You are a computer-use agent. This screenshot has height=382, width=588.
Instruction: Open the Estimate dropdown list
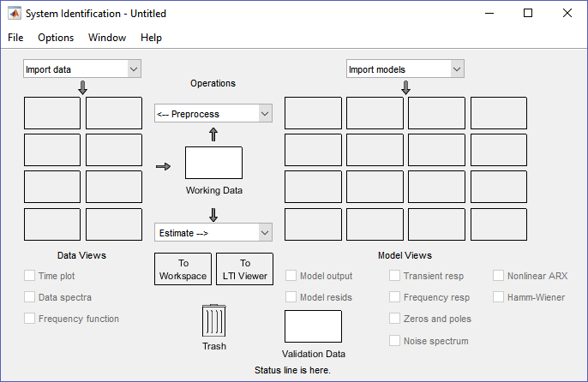click(x=213, y=232)
